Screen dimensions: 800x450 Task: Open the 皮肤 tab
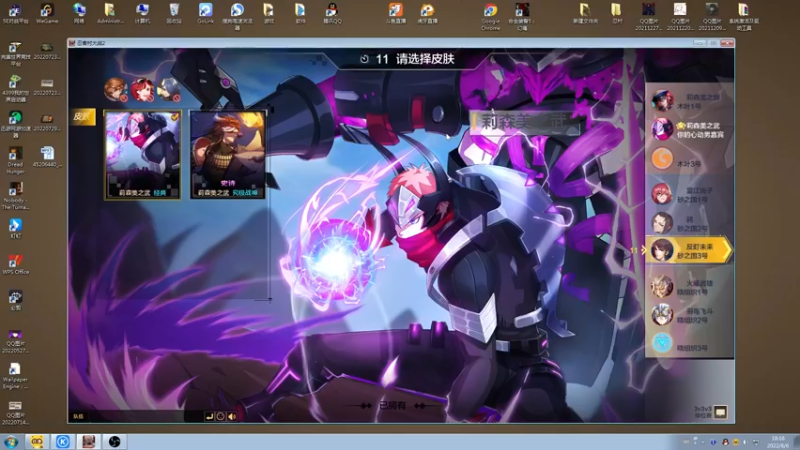pyautogui.click(x=82, y=117)
